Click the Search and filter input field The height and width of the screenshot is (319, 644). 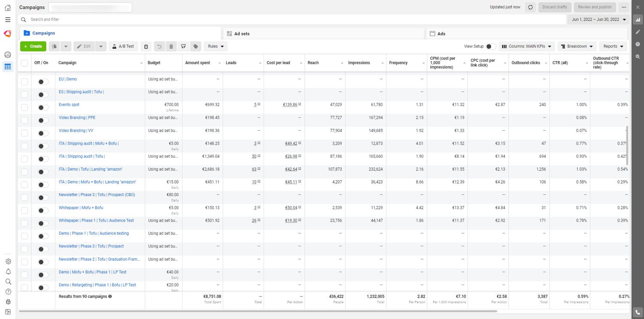pyautogui.click(x=292, y=19)
